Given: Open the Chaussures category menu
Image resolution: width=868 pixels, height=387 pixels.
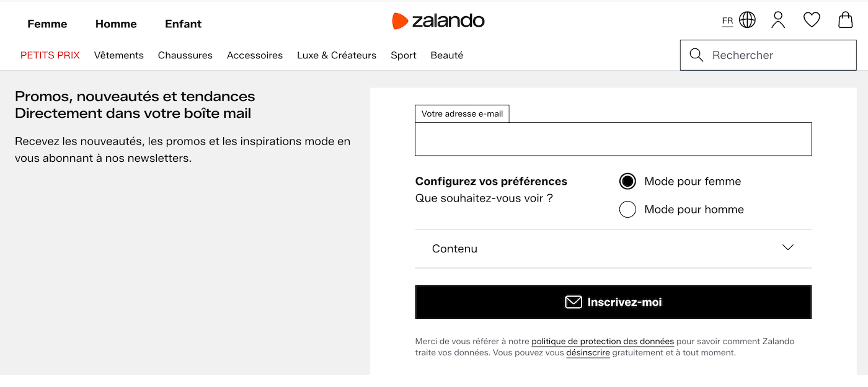Looking at the screenshot, I should (185, 55).
